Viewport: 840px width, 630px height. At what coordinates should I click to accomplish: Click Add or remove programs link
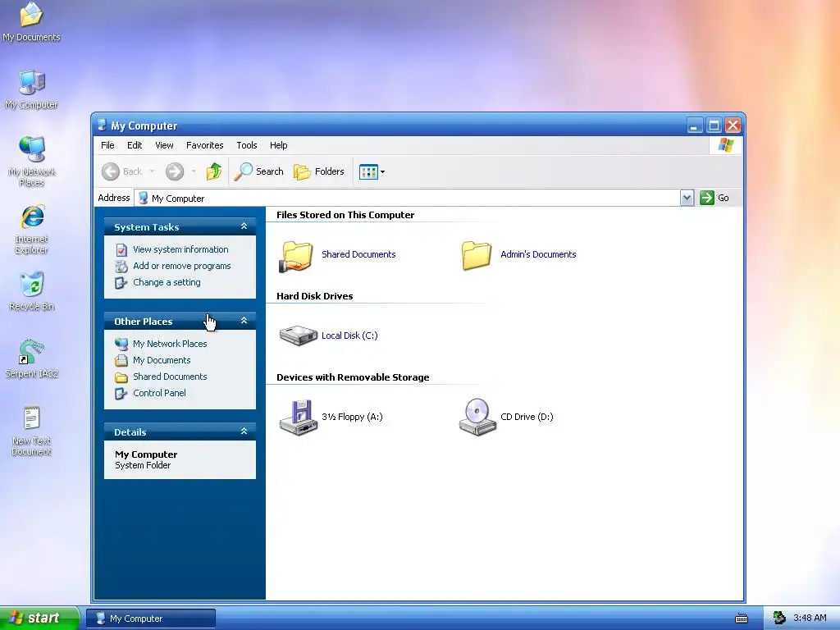[x=181, y=266]
